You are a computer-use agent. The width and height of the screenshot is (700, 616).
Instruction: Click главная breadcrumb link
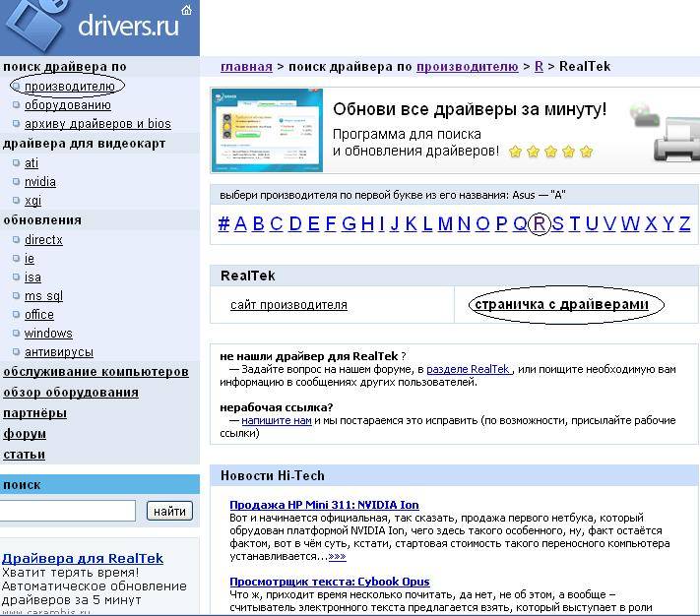point(246,67)
